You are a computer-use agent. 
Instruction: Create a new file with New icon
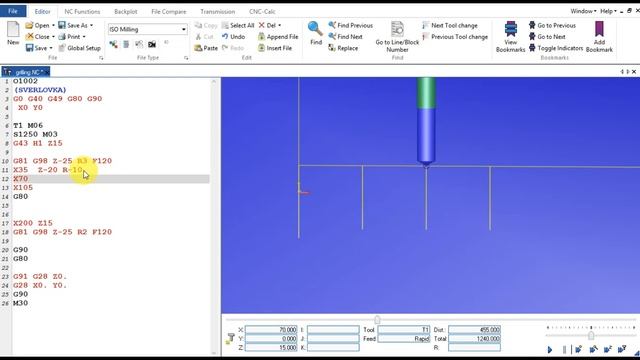13,33
